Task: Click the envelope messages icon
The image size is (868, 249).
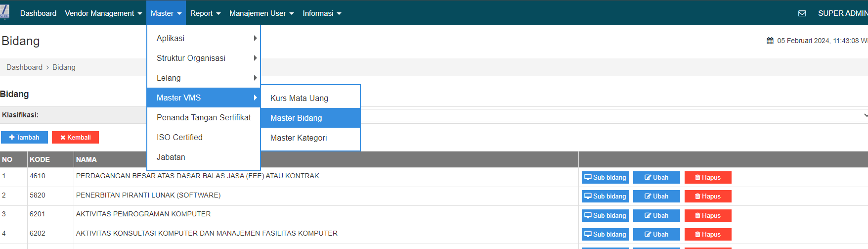Action: click(802, 13)
